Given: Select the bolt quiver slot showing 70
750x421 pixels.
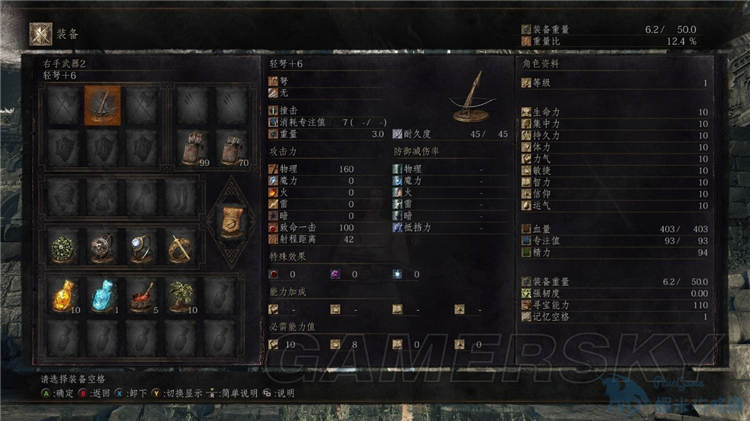Looking at the screenshot, I should tap(232, 148).
